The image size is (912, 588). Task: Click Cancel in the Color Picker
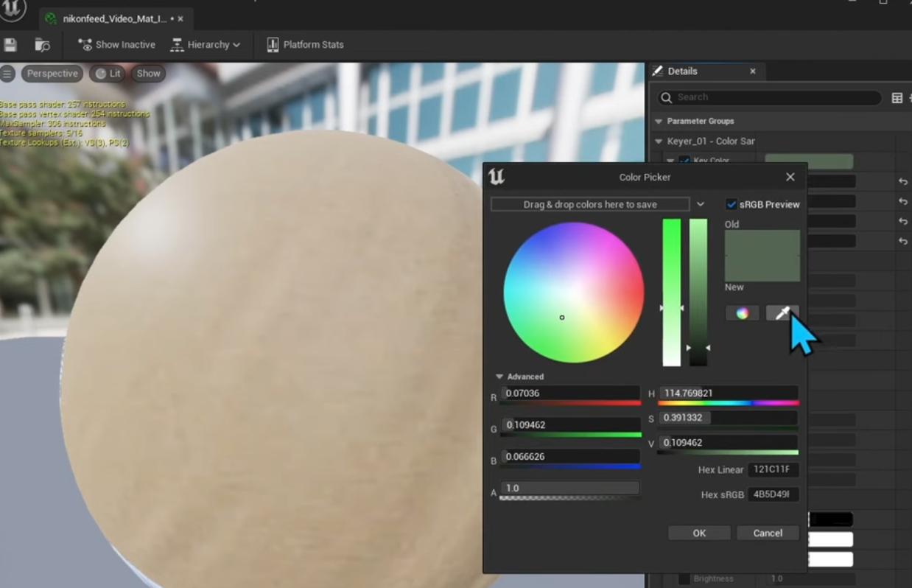[767, 533]
